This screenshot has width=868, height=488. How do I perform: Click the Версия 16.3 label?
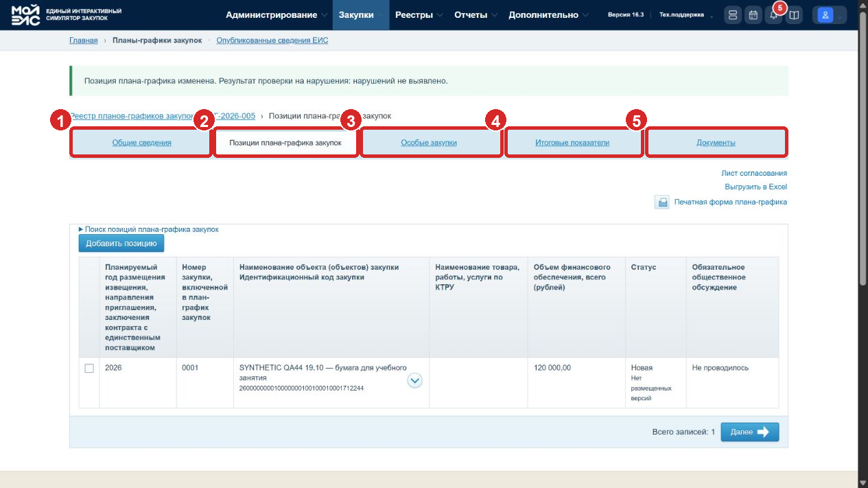pyautogui.click(x=626, y=14)
